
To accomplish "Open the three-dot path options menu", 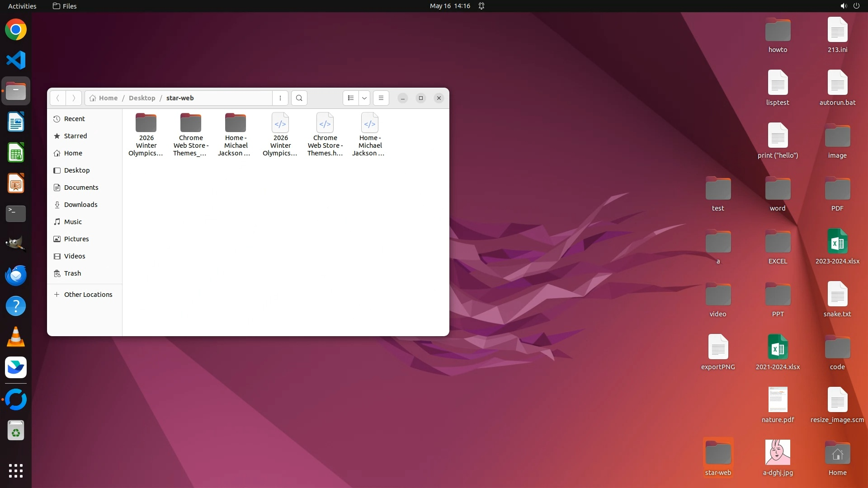I will 280,98.
